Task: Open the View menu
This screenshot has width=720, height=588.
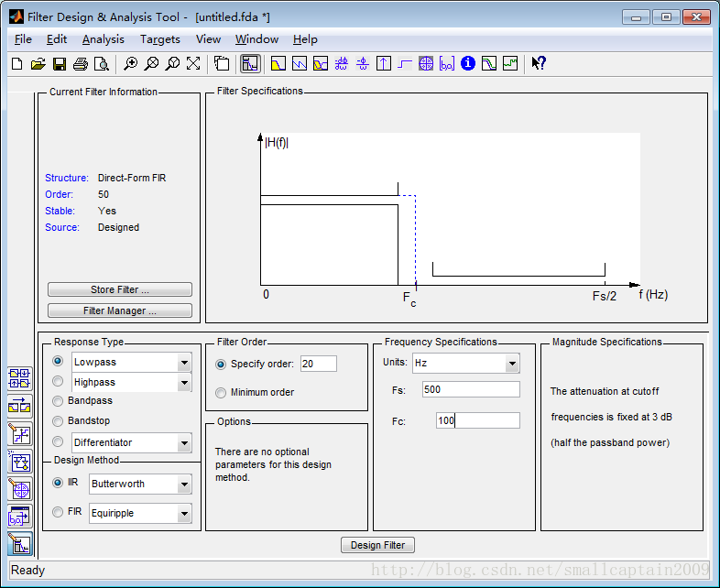Action: [209, 39]
